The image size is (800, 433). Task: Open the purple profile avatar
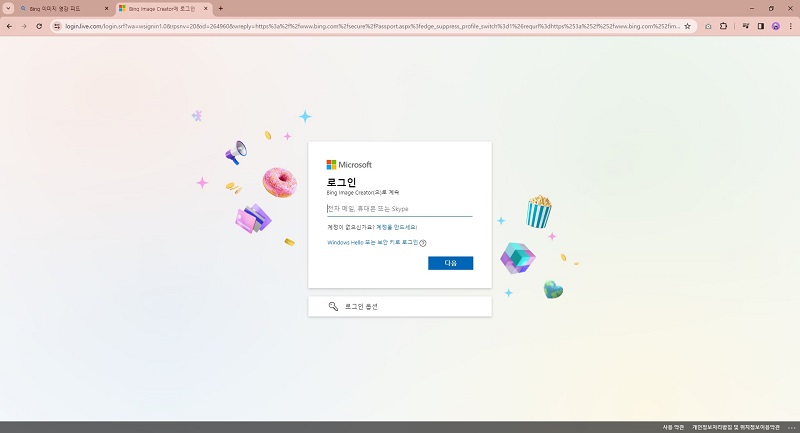776,26
